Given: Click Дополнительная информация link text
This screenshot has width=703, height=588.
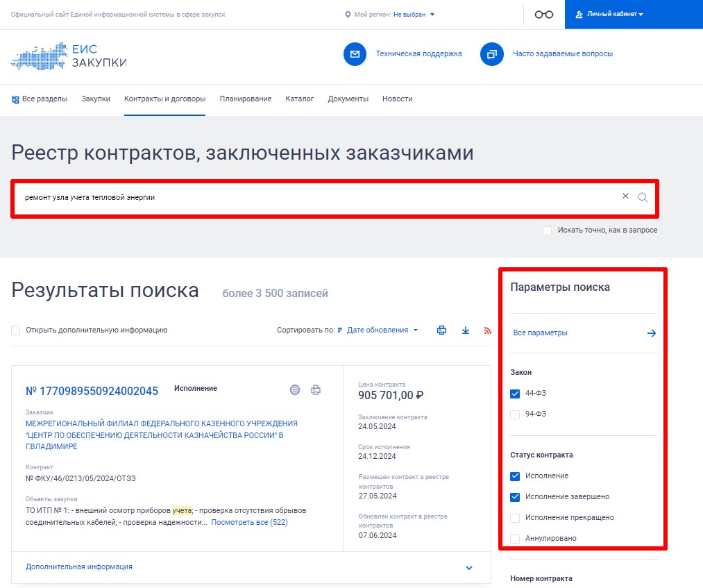Looking at the screenshot, I should tap(79, 567).
